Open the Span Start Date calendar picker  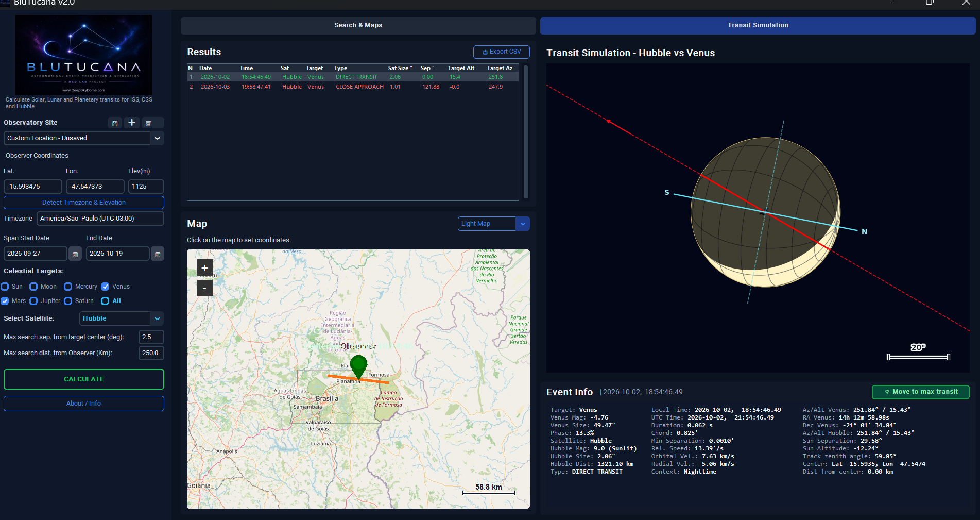[75, 254]
